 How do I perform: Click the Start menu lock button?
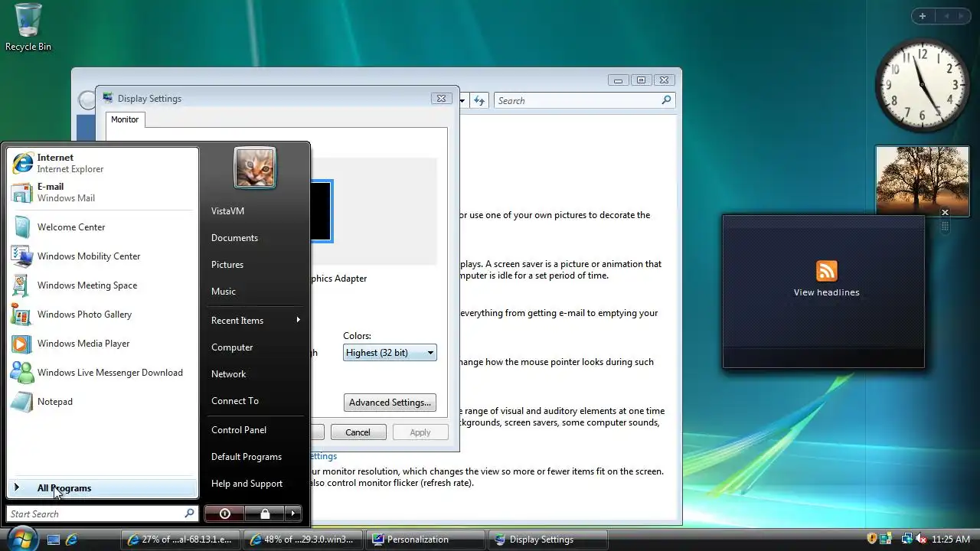265,514
